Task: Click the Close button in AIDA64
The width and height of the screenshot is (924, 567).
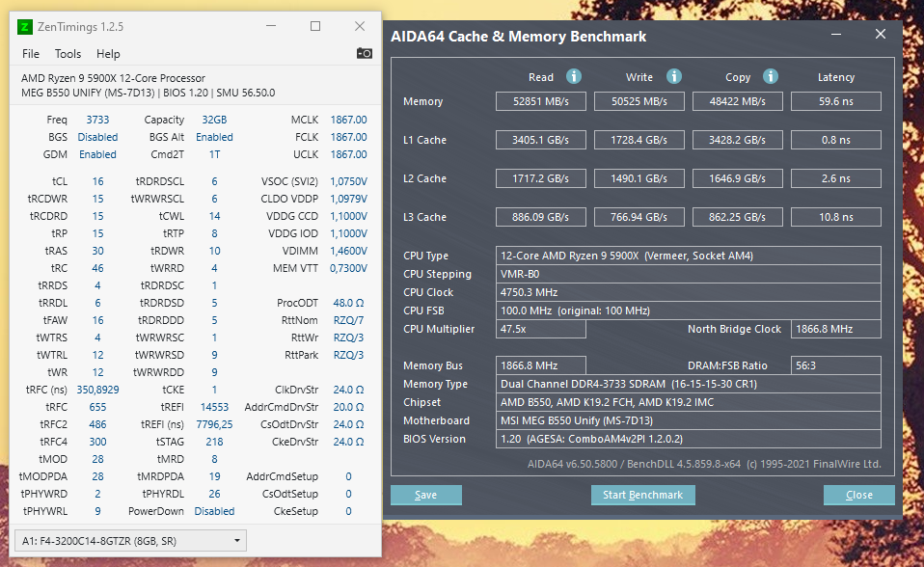Action: click(x=859, y=495)
